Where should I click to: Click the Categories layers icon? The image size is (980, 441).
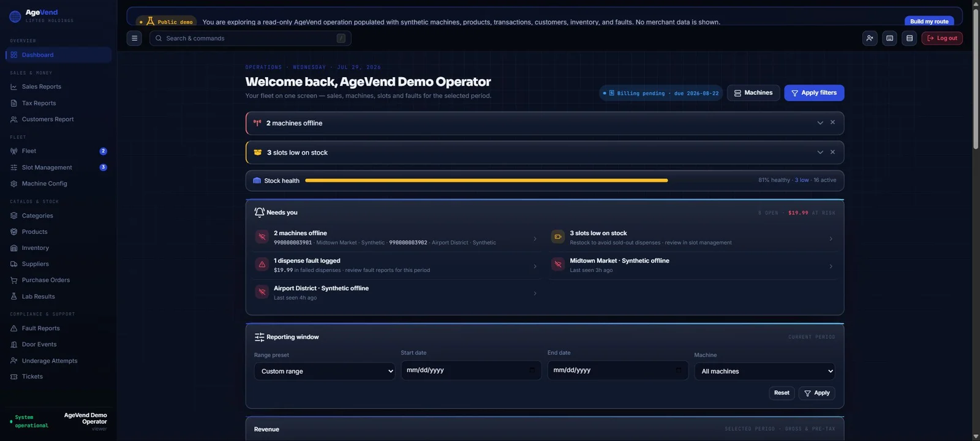[x=14, y=216]
